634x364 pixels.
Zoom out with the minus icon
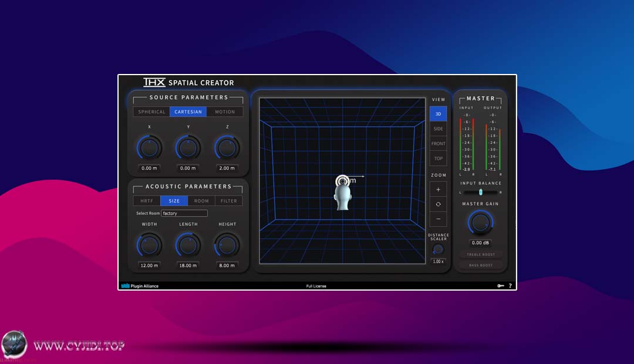(439, 219)
